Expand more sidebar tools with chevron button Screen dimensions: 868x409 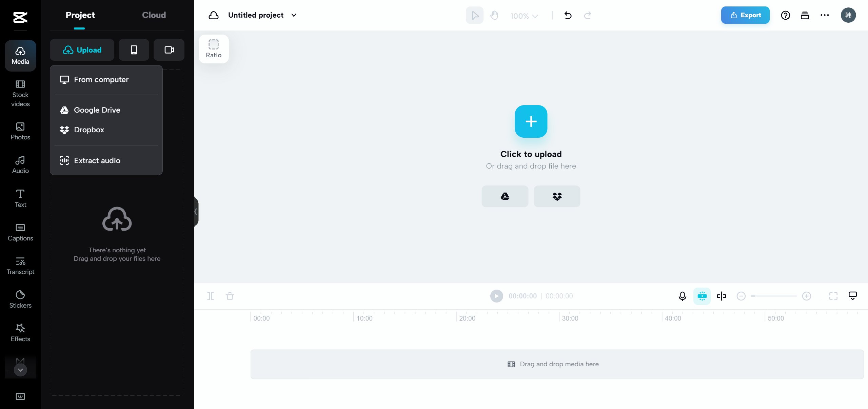[20, 370]
